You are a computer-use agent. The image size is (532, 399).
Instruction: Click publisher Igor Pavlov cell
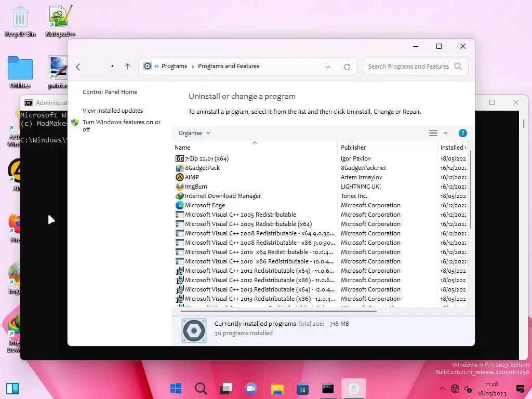(x=355, y=158)
